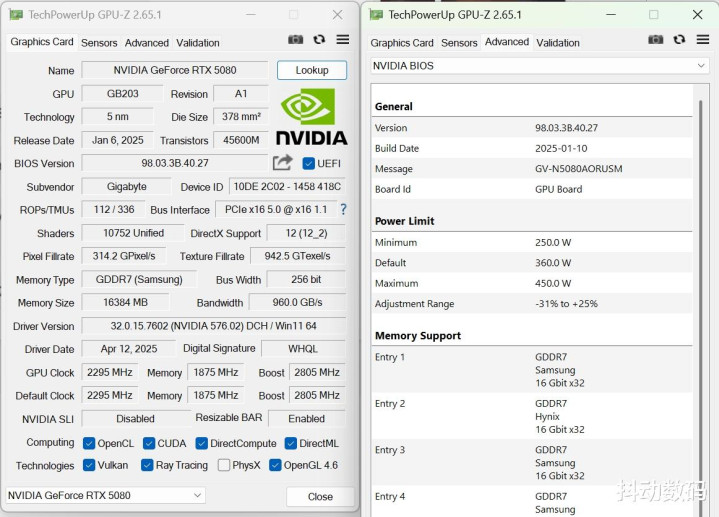Toggle the OpenGL 4.6 checkbox
Image resolution: width=719 pixels, height=517 pixels.
coord(275,465)
